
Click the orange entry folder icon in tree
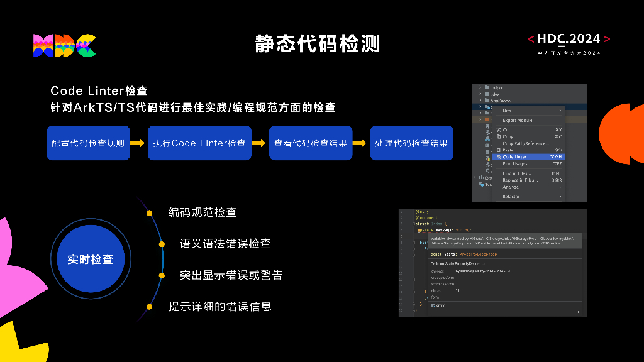pyautogui.click(x=486, y=119)
